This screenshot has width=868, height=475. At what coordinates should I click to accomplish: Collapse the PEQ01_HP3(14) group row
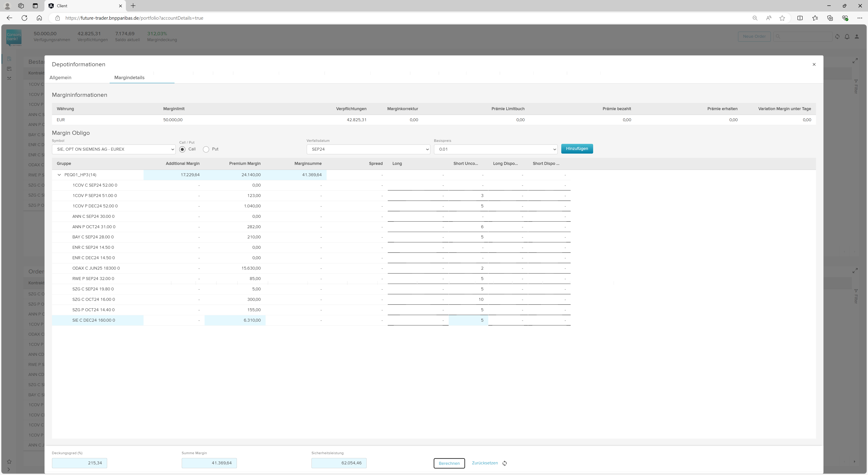click(x=59, y=175)
